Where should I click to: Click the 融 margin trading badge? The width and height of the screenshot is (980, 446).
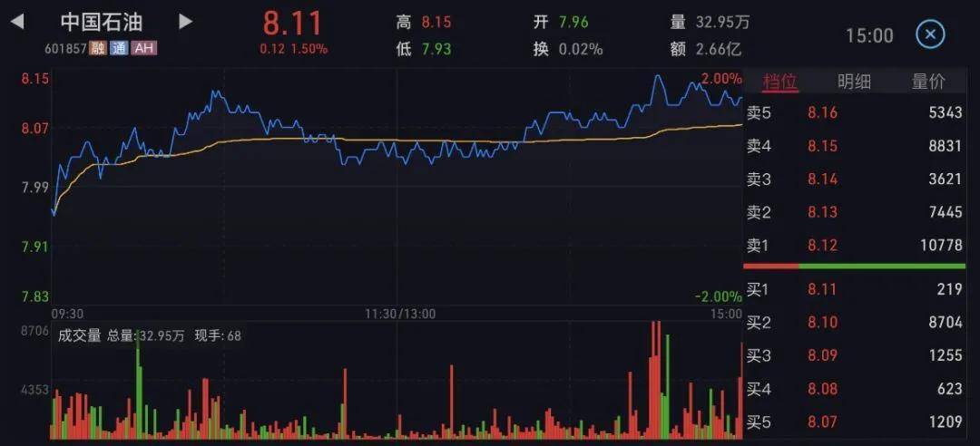pyautogui.click(x=97, y=48)
